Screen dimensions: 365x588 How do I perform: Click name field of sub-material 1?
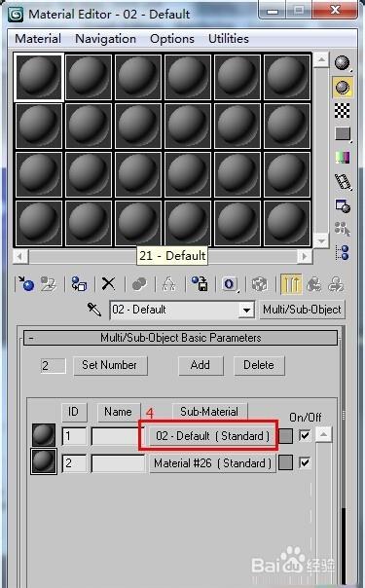pyautogui.click(x=118, y=436)
